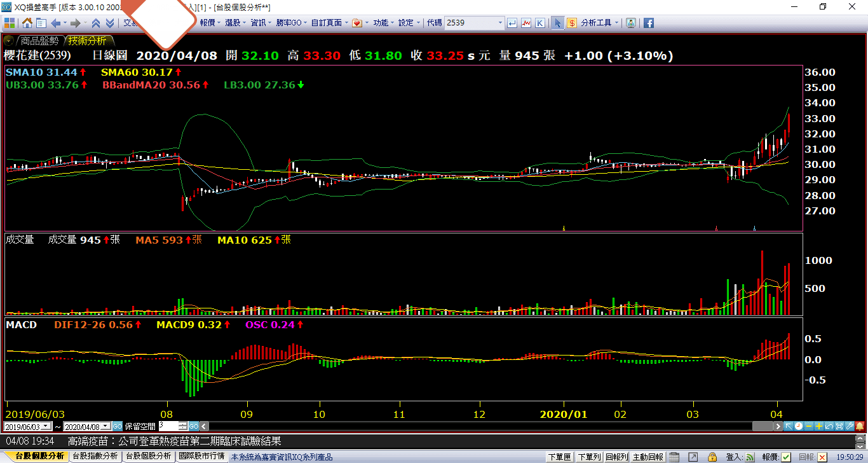Toggle the 登入 connection status indicator
This screenshot has width=868, height=463.
pos(750,457)
